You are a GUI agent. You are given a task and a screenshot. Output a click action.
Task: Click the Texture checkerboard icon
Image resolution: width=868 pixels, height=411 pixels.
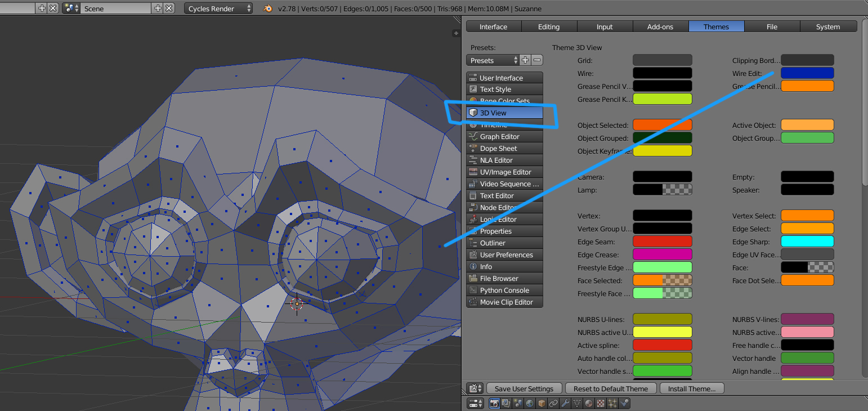pos(601,403)
